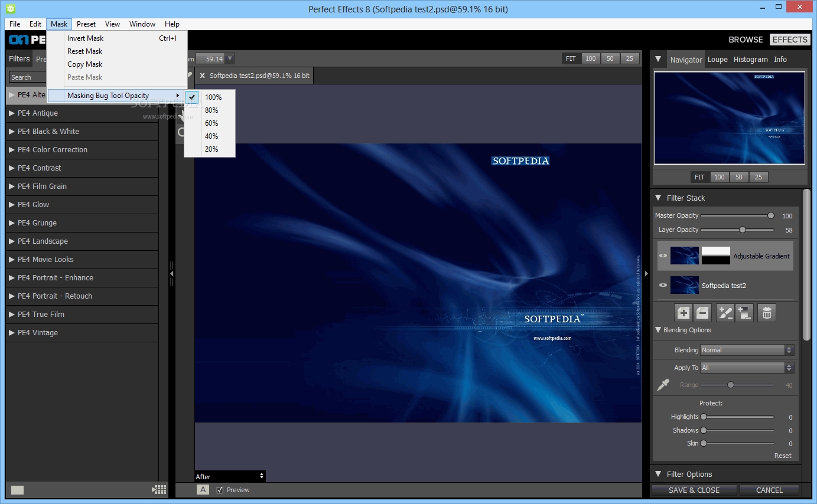Click the Adjustable Gradient mask thumbnail
817x504 pixels.
click(716, 256)
